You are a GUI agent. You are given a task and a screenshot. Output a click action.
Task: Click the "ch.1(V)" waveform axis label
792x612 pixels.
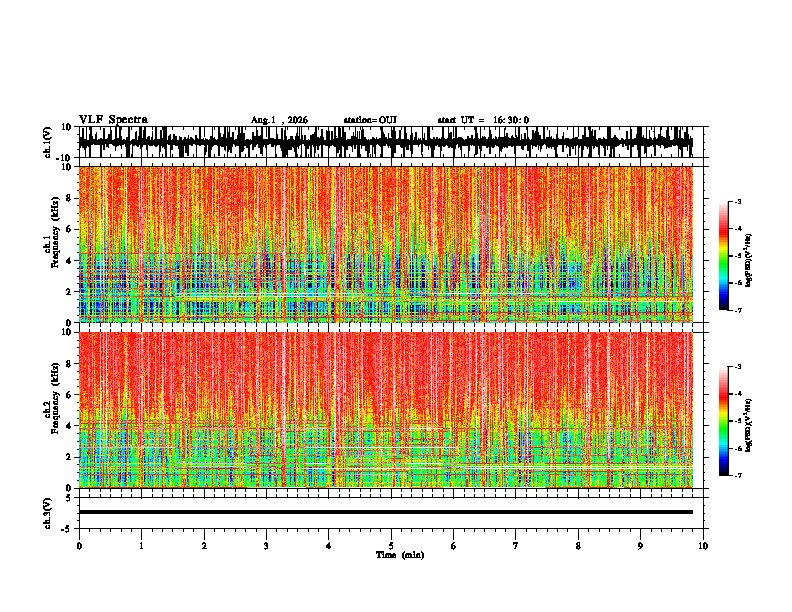pyautogui.click(x=48, y=142)
